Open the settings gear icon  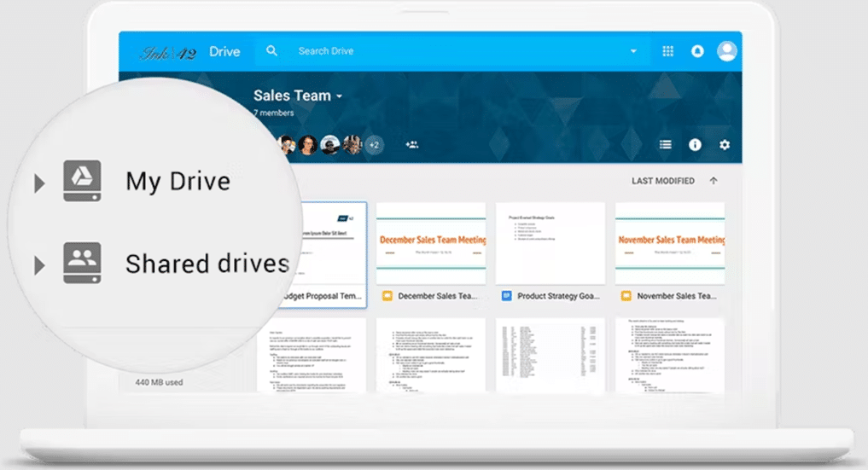pyautogui.click(x=725, y=145)
